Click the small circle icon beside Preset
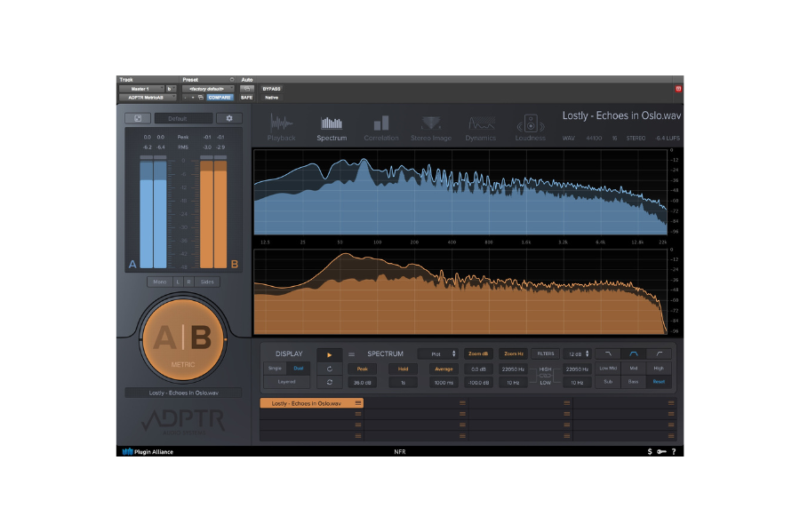 (232, 80)
